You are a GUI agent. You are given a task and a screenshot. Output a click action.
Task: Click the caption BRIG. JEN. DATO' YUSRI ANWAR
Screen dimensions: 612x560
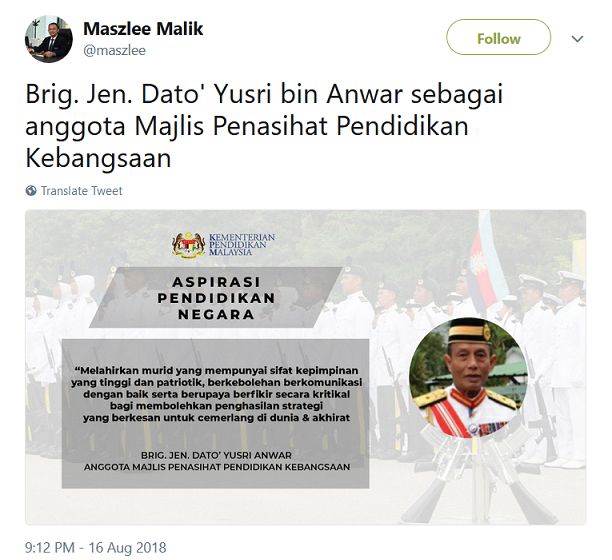(x=216, y=455)
